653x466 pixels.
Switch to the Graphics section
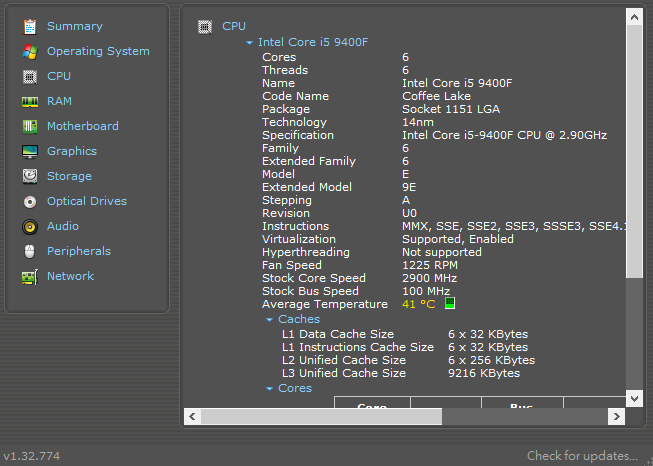click(72, 151)
